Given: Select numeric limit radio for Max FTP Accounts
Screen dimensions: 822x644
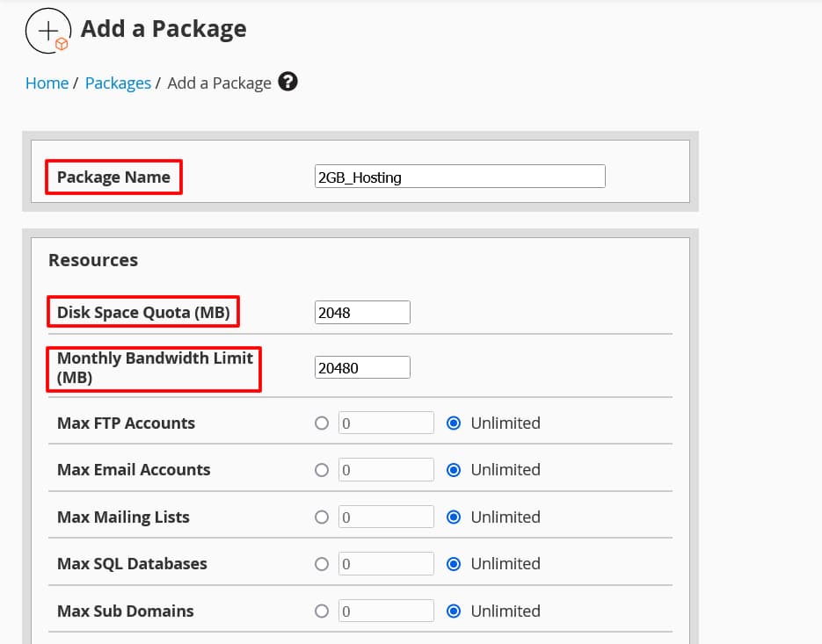Looking at the screenshot, I should 322,423.
